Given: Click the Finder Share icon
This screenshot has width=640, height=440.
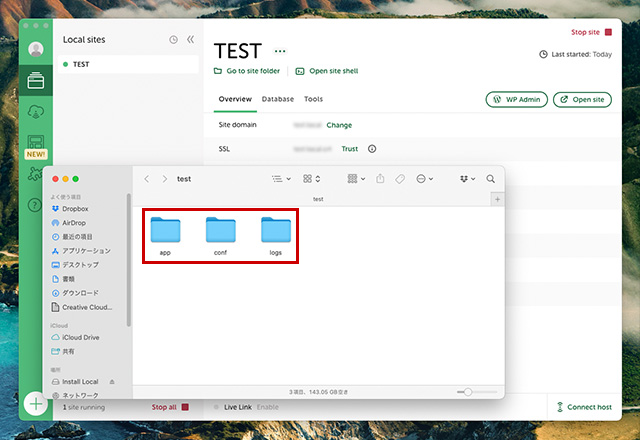Looking at the screenshot, I should tap(380, 178).
